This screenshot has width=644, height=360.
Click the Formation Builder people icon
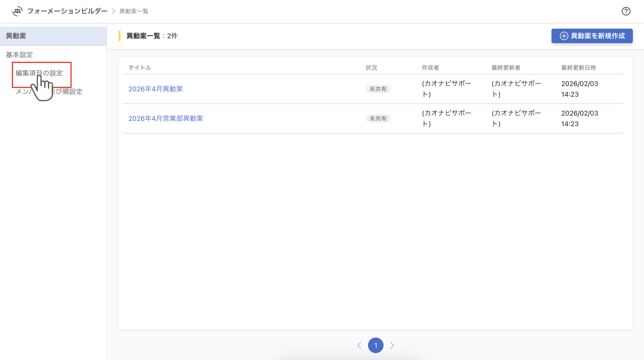pyautogui.click(x=17, y=11)
